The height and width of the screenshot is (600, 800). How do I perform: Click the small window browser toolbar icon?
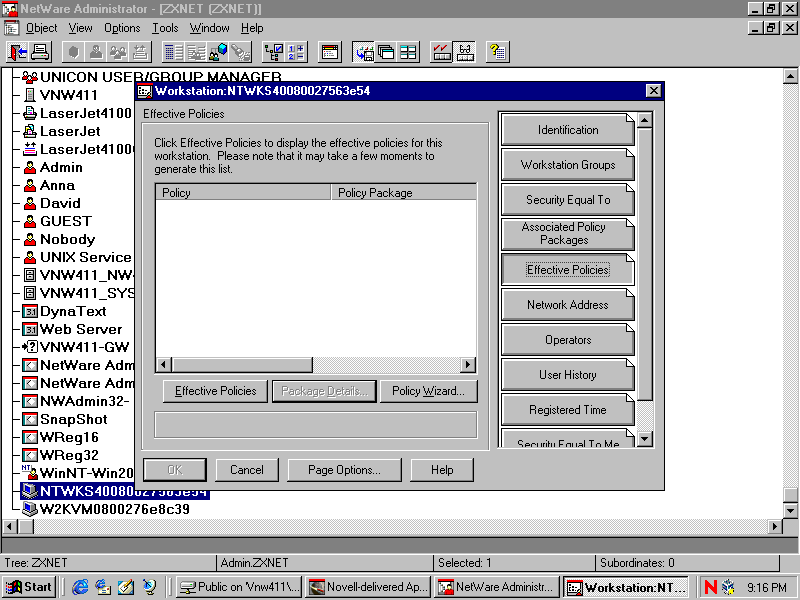[330, 52]
